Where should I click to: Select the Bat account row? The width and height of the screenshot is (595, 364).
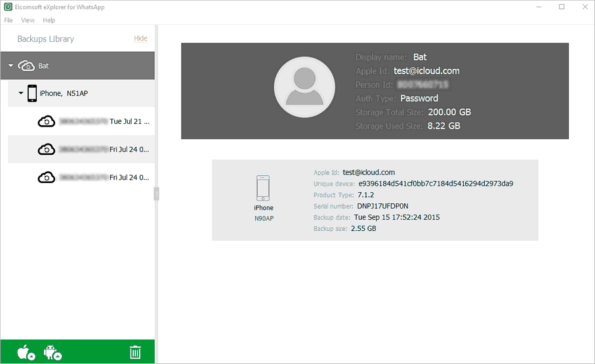[x=77, y=66]
